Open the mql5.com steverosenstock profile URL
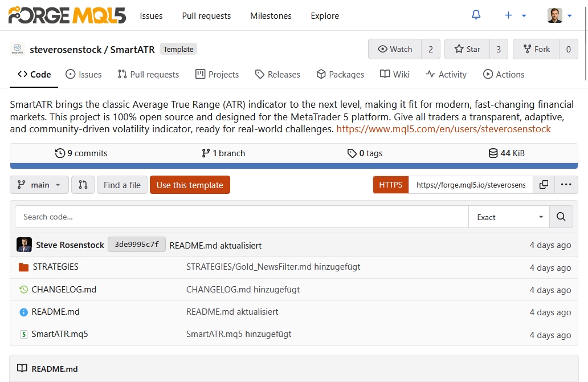Viewport: 588px width, 382px height. [444, 129]
